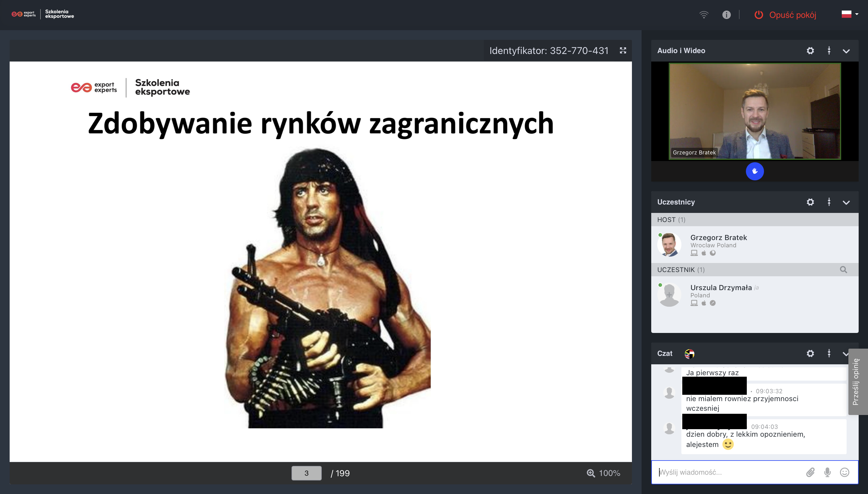Click the Uczestnicy panel title
The height and width of the screenshot is (494, 868).
point(676,202)
